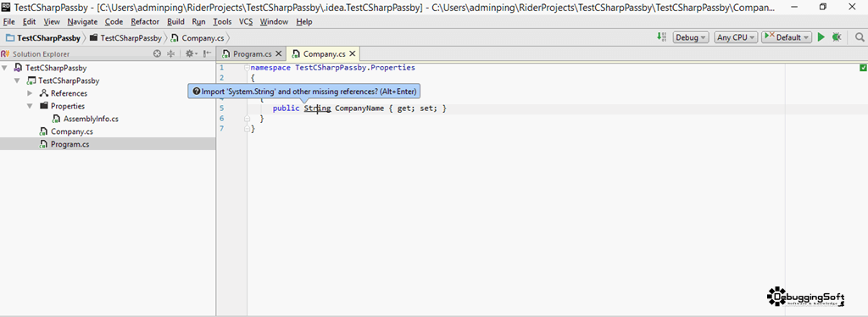Click TestCSharpPassby project folder breadcrumb

click(x=125, y=38)
